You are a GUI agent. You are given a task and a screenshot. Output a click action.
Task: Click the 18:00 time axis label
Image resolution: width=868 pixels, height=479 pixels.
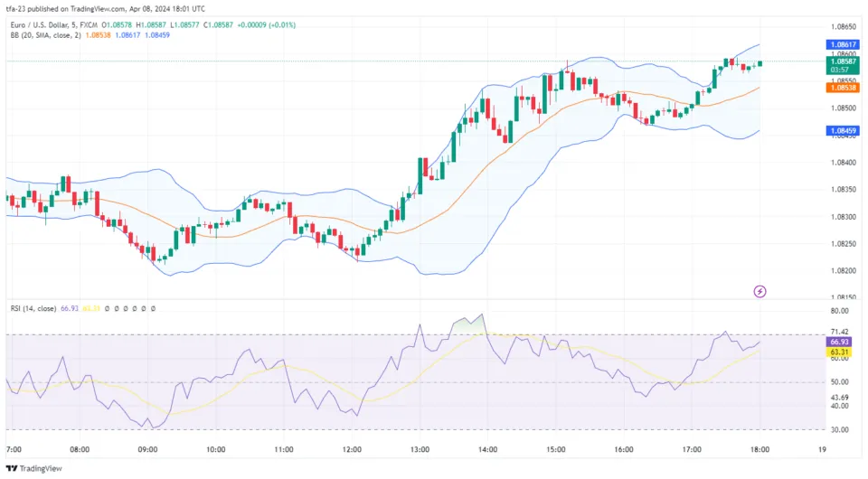(x=759, y=449)
